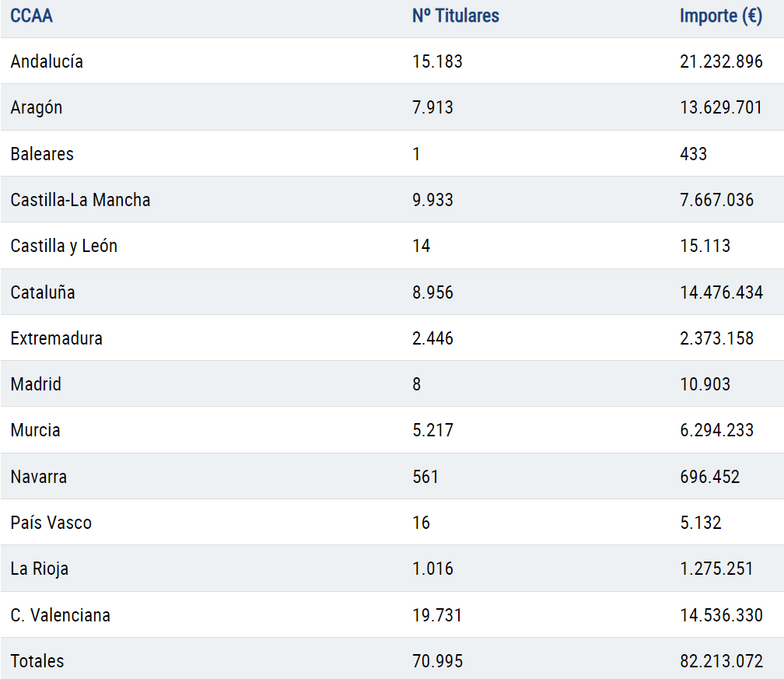Select the Totales row label
Viewport: 784px width, 679px height.
pyautogui.click(x=37, y=661)
